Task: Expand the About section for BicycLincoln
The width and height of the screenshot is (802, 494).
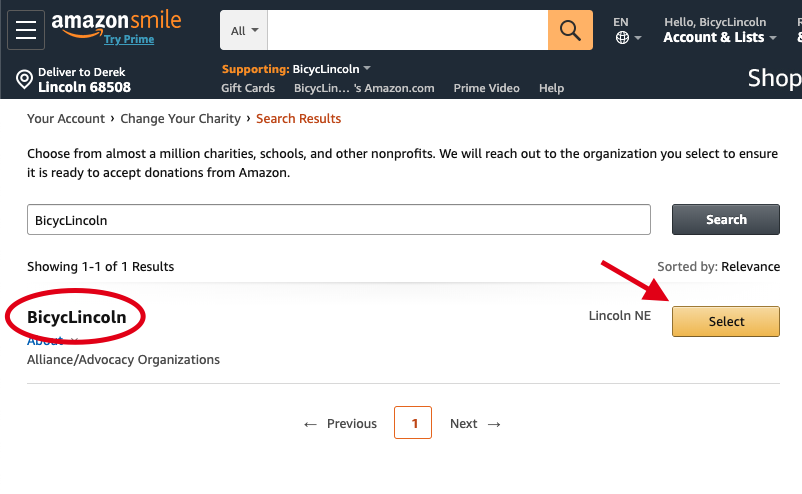Action: tap(52, 341)
